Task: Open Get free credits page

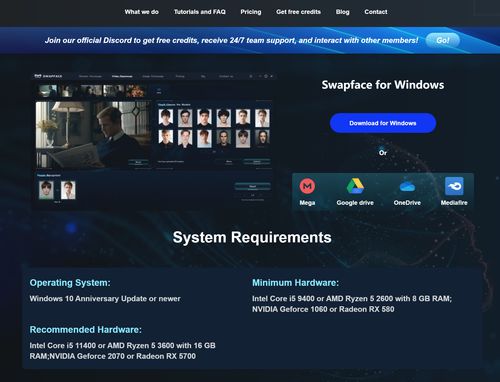Action: point(298,12)
